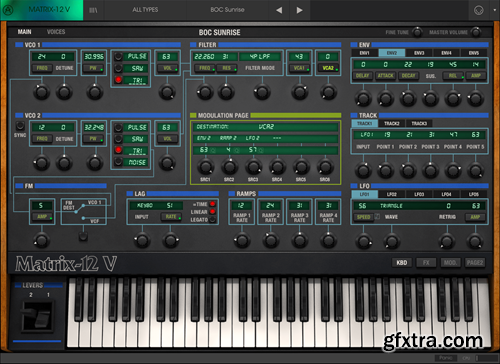Click the VCO 1 PW button
The height and width of the screenshot is (364, 500).
[94, 68]
